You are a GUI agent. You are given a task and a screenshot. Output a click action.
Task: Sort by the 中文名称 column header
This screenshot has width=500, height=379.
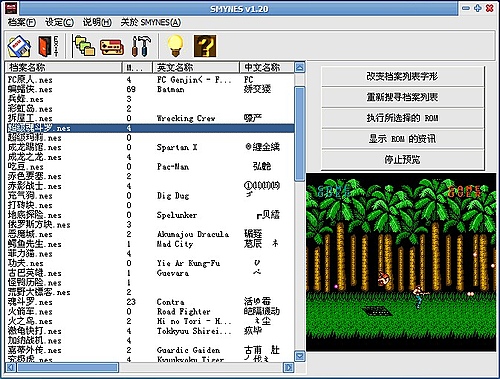point(267,68)
